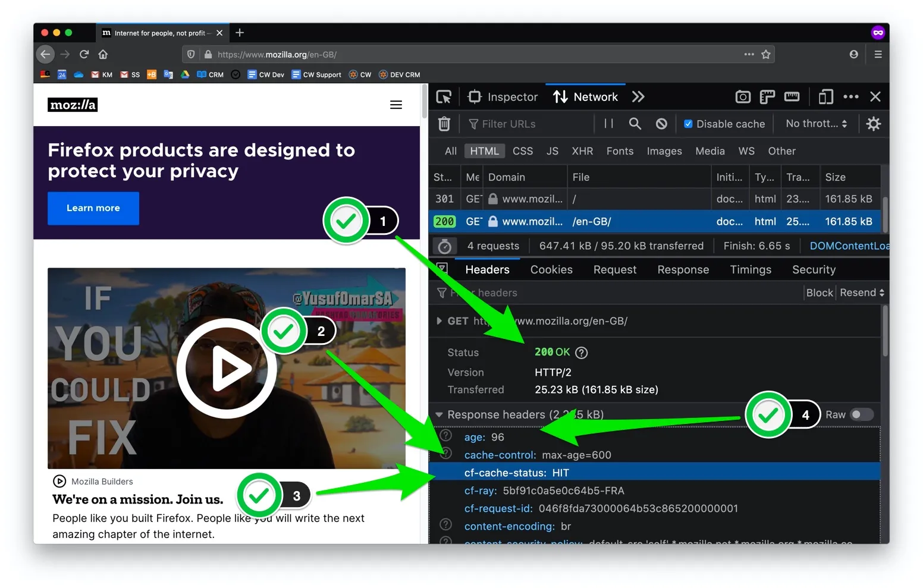This screenshot has height=588, width=923.
Task: Take a screenshot using the camera icon
Action: (x=742, y=96)
